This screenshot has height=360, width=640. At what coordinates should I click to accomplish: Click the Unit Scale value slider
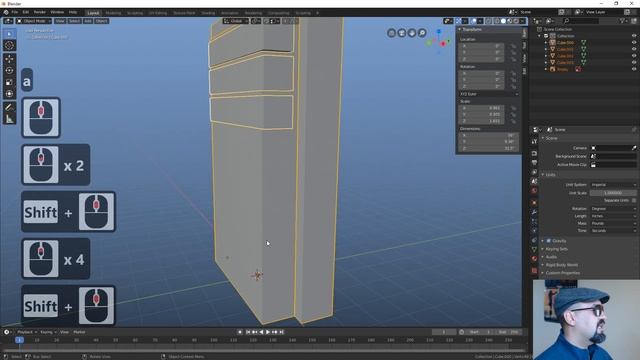pos(613,193)
